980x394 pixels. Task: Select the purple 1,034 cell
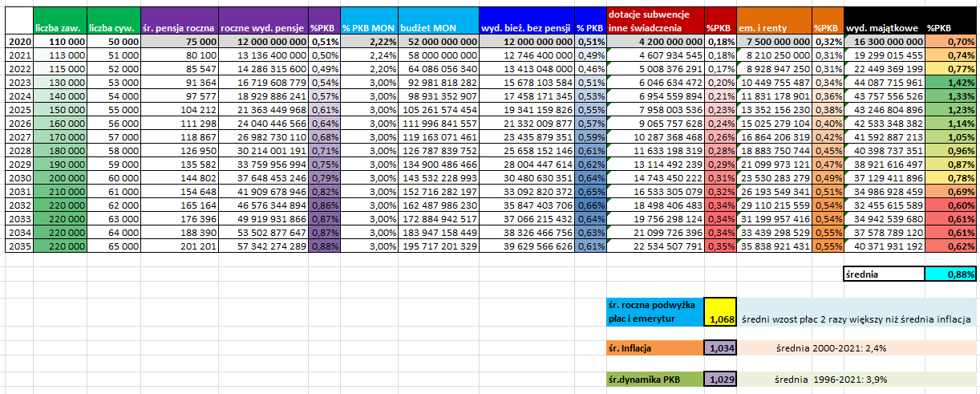(x=720, y=348)
